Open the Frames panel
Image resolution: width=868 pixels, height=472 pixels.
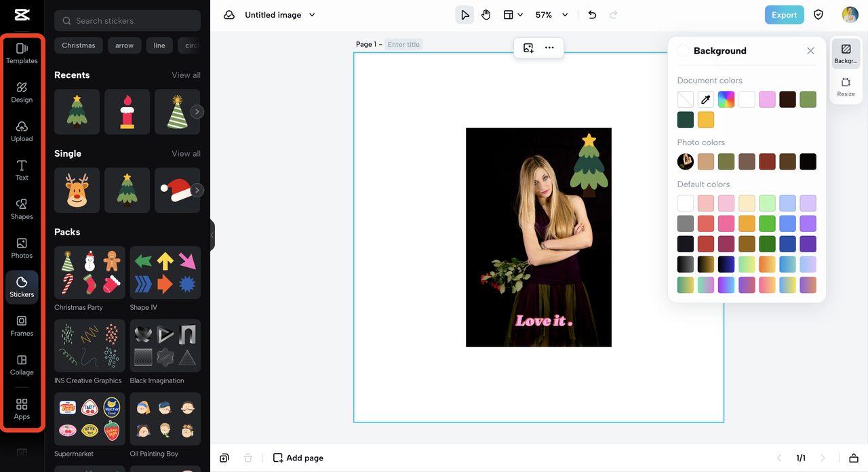coord(22,326)
